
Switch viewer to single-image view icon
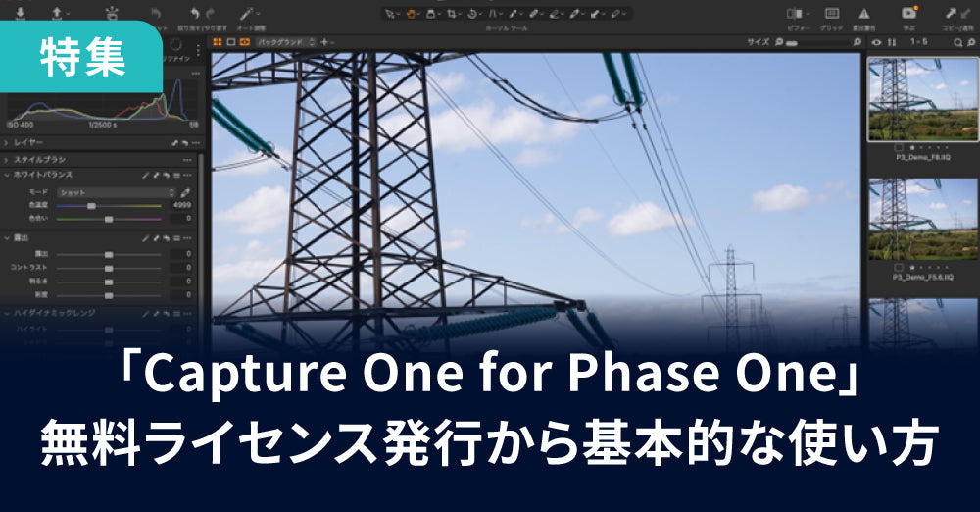point(231,42)
